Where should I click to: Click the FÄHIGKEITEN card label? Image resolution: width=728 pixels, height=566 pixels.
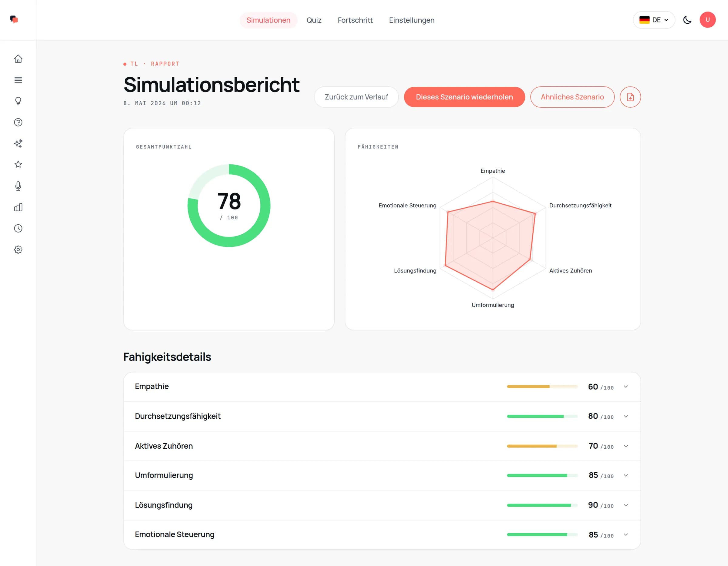click(x=378, y=147)
